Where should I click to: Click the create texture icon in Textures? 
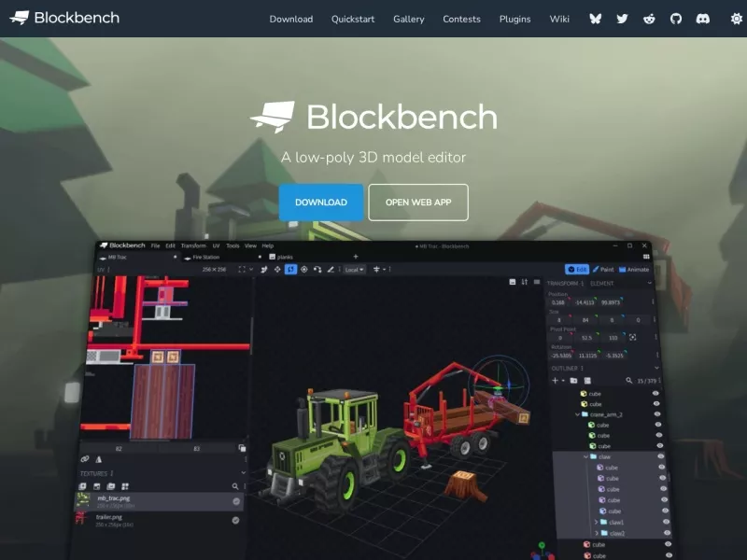(x=97, y=486)
